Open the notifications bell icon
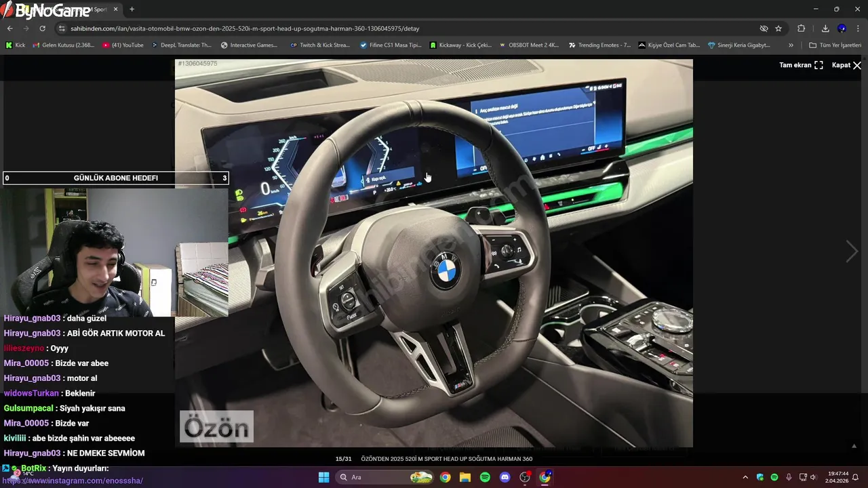The image size is (868, 488). (x=856, y=477)
